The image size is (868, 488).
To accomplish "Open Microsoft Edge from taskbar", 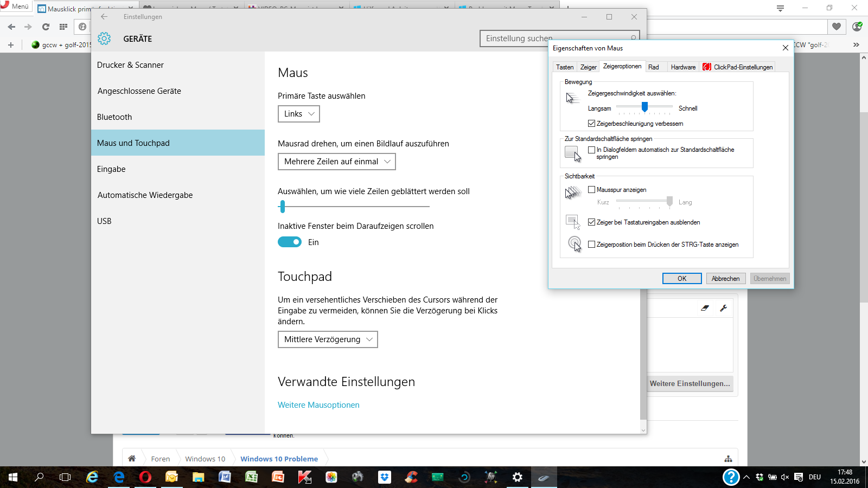I will click(119, 477).
